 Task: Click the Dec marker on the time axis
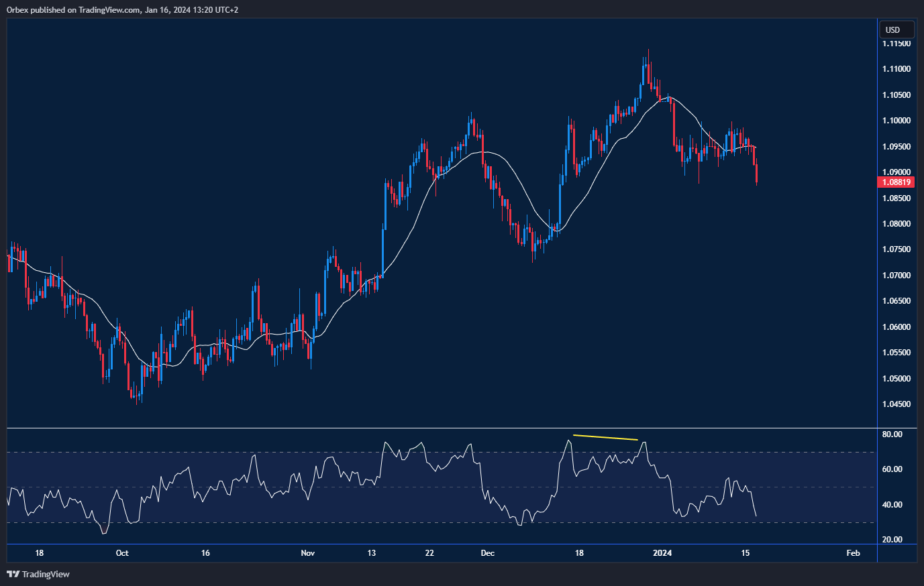pyautogui.click(x=487, y=553)
